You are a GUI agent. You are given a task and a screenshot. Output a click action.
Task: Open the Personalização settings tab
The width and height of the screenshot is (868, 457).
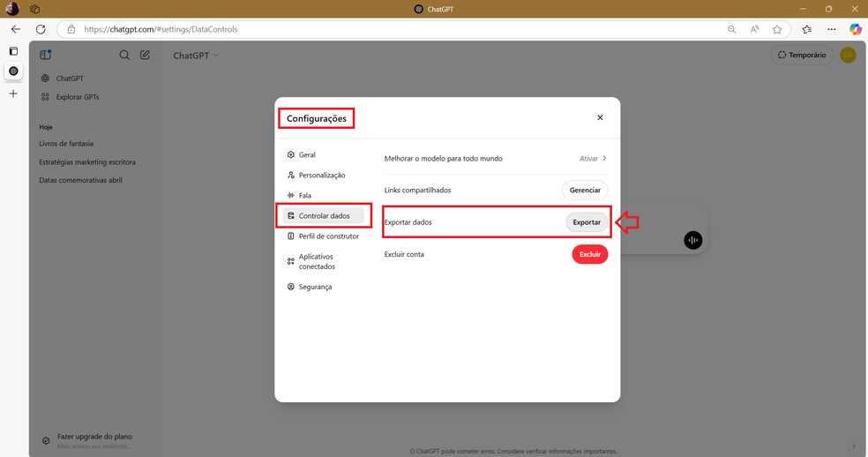pyautogui.click(x=324, y=175)
